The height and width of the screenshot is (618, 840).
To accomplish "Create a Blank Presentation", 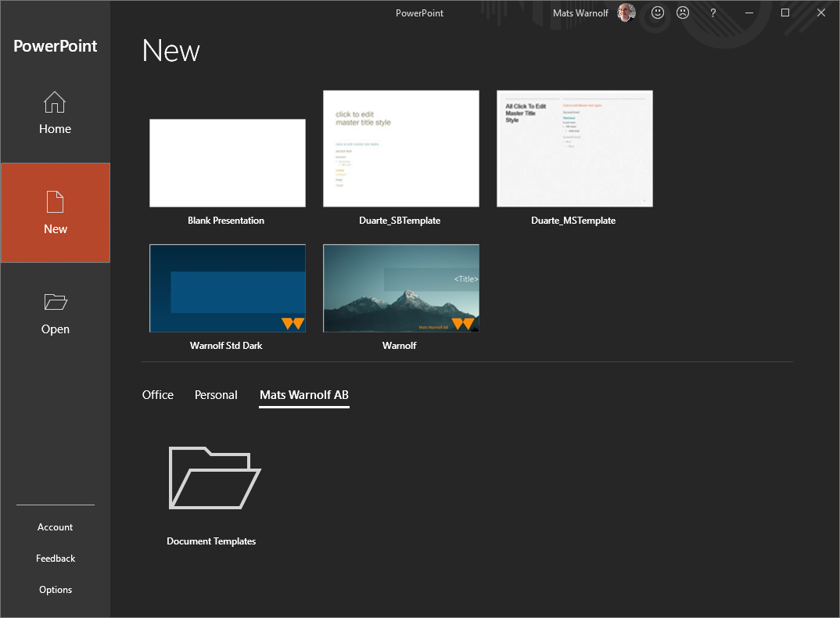I will coord(227,163).
